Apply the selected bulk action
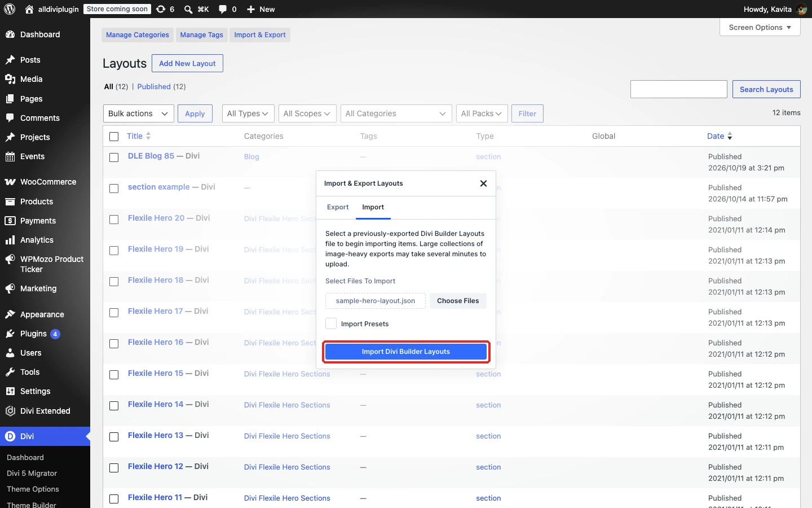812x508 pixels. tap(195, 113)
